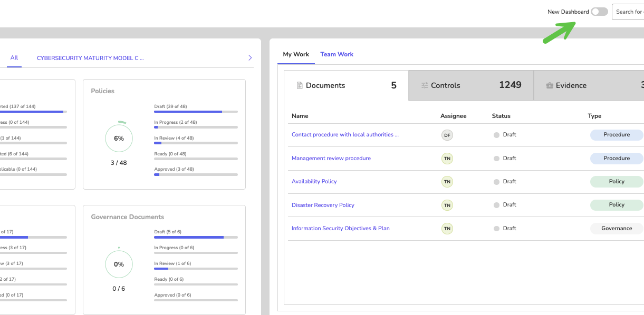This screenshot has height=315, width=644.
Task: Click TN avatar in Management review procedure row
Action: tap(447, 159)
